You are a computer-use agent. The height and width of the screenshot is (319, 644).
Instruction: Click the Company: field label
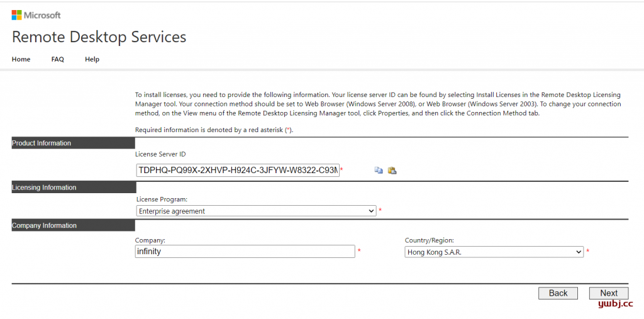[x=150, y=240]
